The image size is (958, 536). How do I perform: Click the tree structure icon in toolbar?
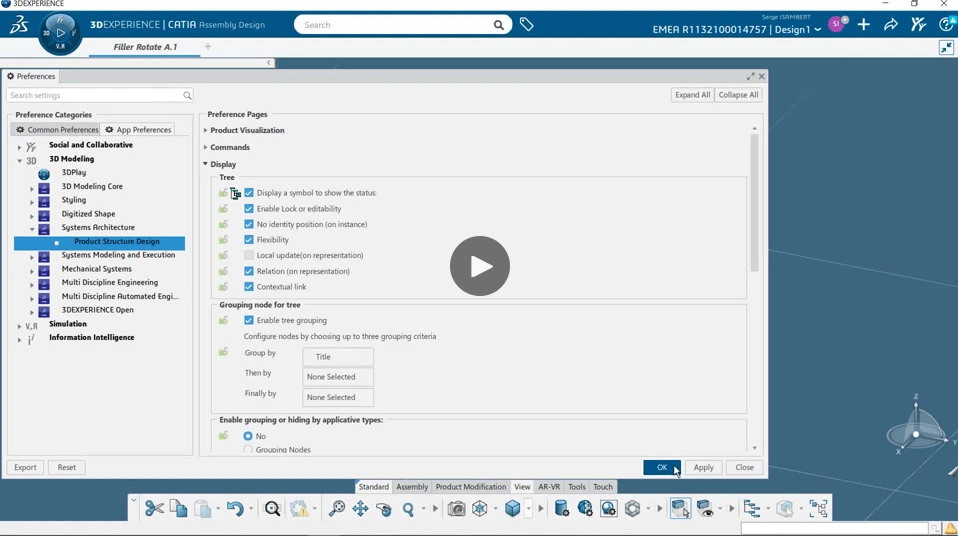coord(752,508)
